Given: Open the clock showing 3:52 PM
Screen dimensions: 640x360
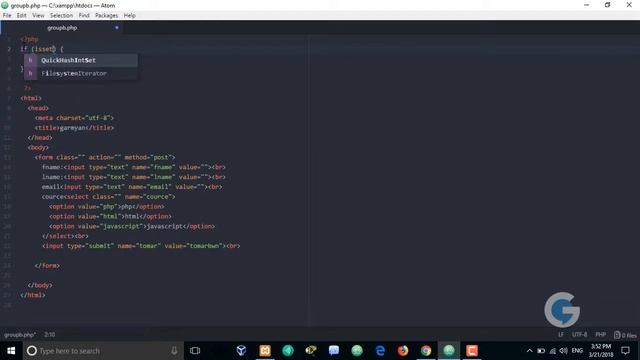Looking at the screenshot, I should pyautogui.click(x=601, y=351).
